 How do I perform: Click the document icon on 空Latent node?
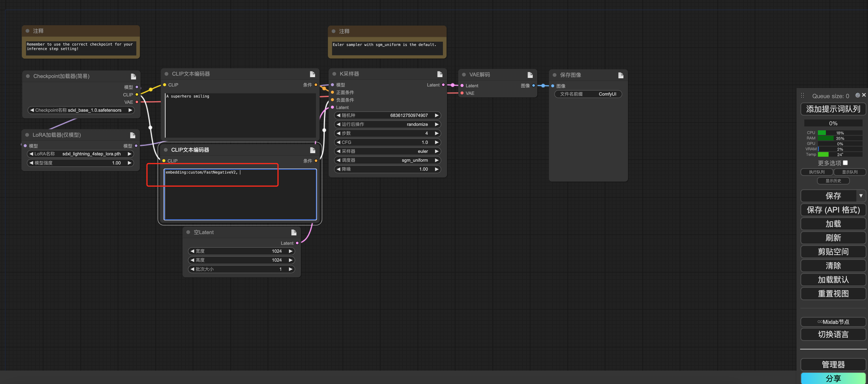(294, 233)
